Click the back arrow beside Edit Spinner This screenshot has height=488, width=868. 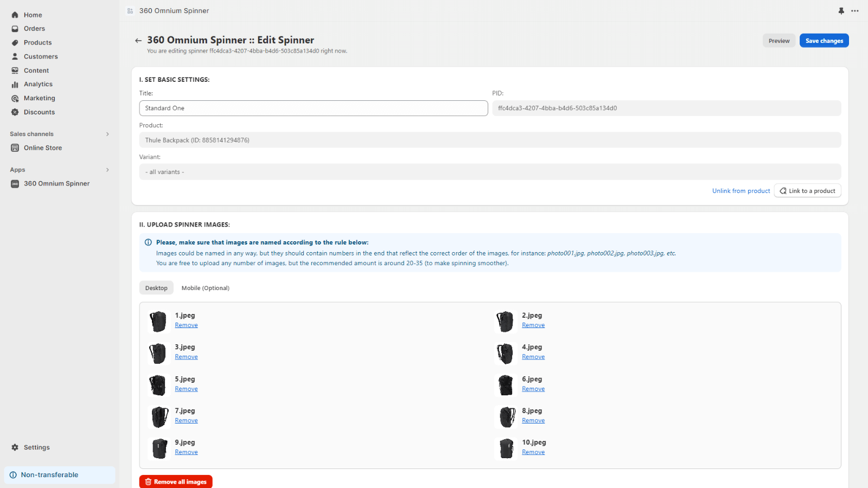point(138,40)
